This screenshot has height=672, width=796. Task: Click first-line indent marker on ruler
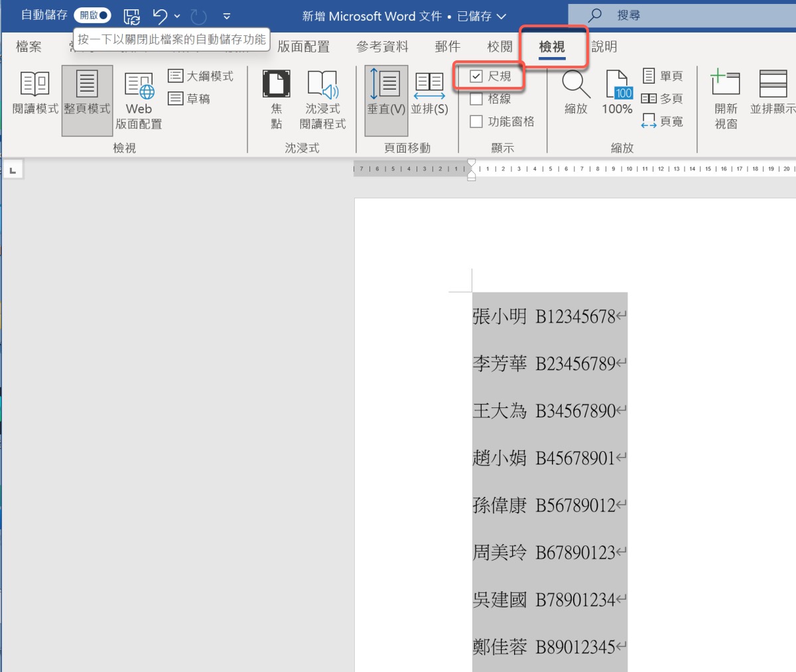click(472, 163)
